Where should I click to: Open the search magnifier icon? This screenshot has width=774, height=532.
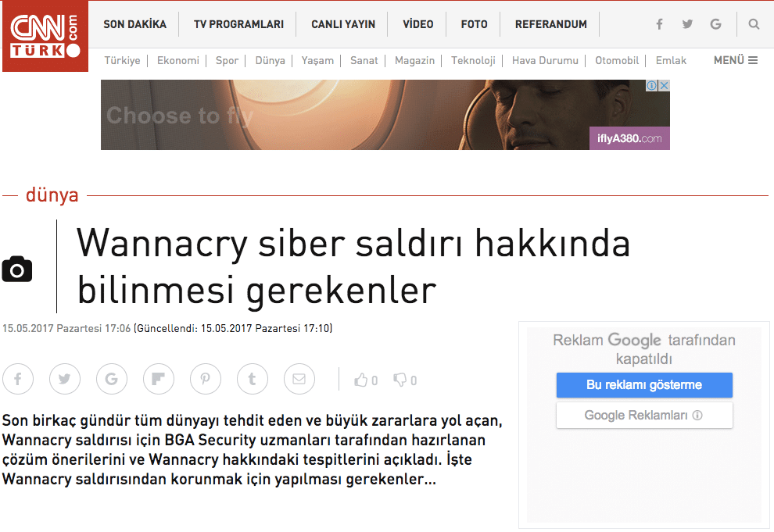(754, 24)
